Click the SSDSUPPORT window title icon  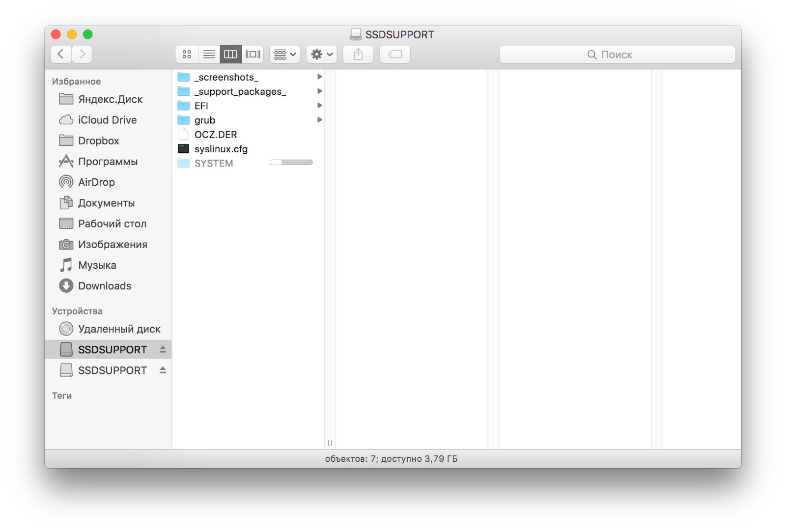pyautogui.click(x=356, y=34)
